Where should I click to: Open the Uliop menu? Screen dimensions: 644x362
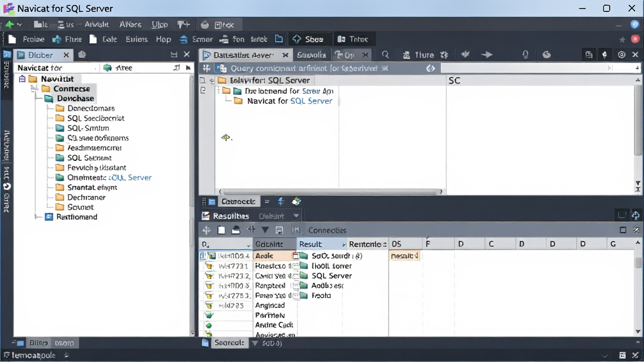[159, 25]
